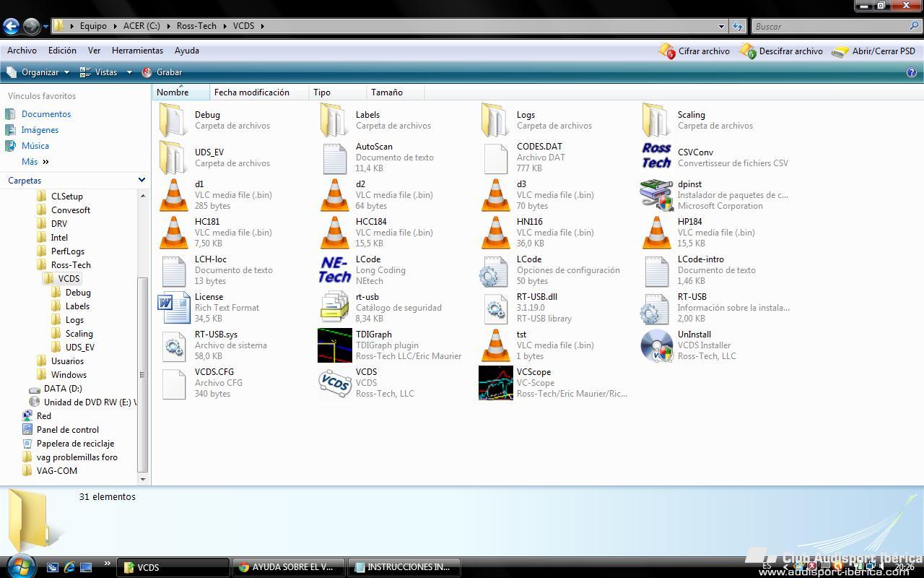
Task: Select the Ross Tech CSVConv icon
Action: (x=656, y=156)
